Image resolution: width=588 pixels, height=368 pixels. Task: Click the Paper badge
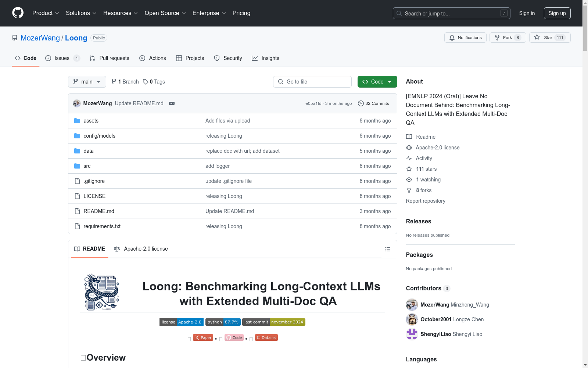(x=203, y=337)
